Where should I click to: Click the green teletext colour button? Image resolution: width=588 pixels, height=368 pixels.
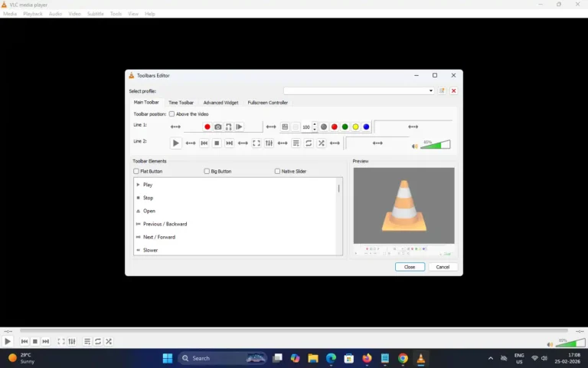(345, 127)
